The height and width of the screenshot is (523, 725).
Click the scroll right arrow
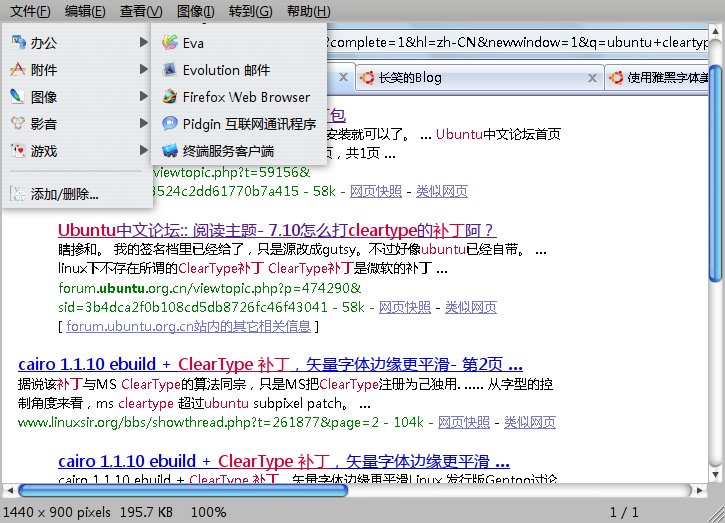pyautogui.click(x=700, y=490)
